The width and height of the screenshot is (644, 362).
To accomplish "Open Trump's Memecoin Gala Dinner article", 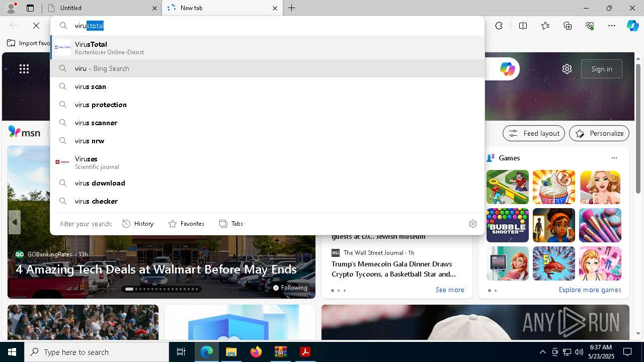I will (393, 269).
